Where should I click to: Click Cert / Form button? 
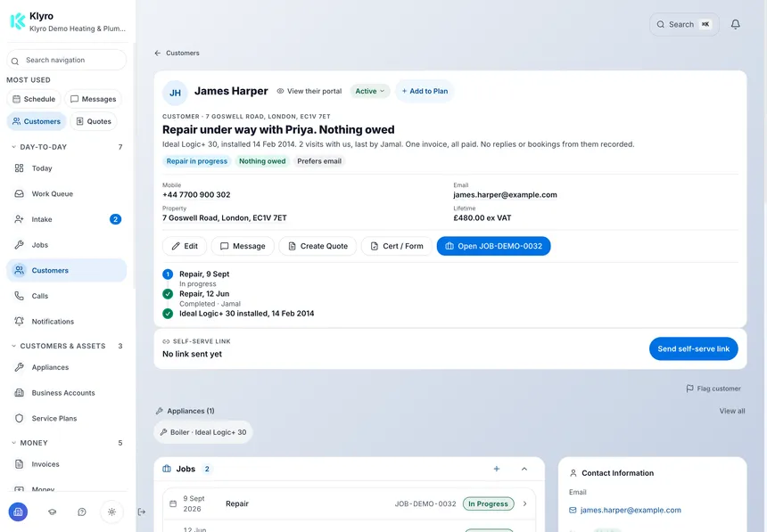click(x=397, y=246)
